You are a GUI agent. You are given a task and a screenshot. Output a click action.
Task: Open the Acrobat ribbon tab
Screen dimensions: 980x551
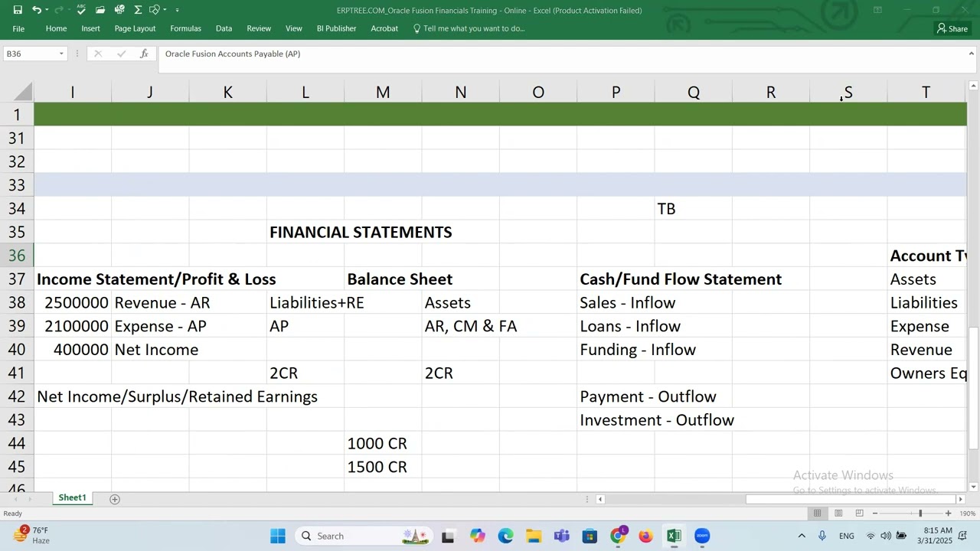coord(384,28)
